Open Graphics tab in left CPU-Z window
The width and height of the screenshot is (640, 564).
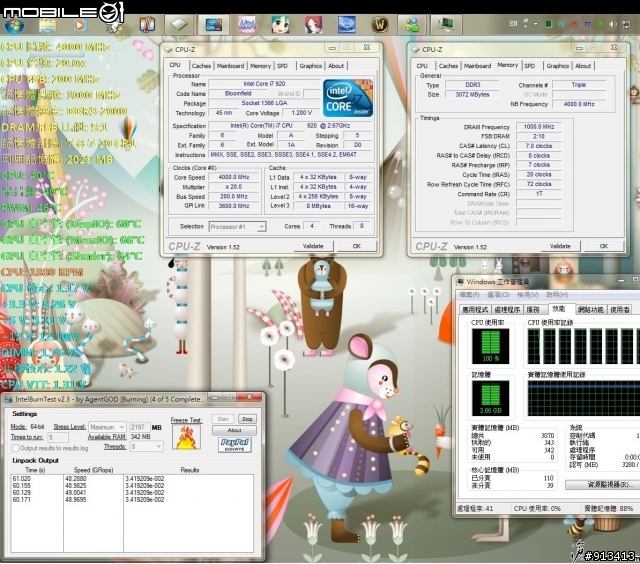tap(311, 66)
